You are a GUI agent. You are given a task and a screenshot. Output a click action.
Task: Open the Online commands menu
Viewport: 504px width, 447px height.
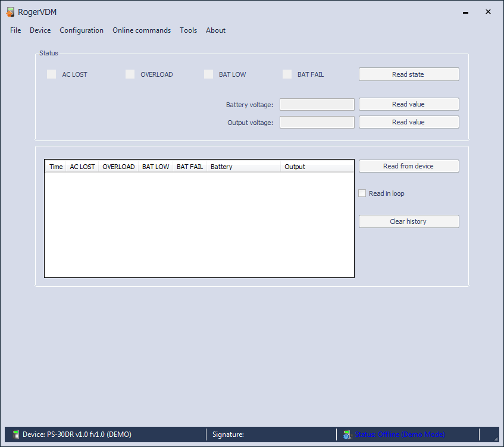click(142, 30)
